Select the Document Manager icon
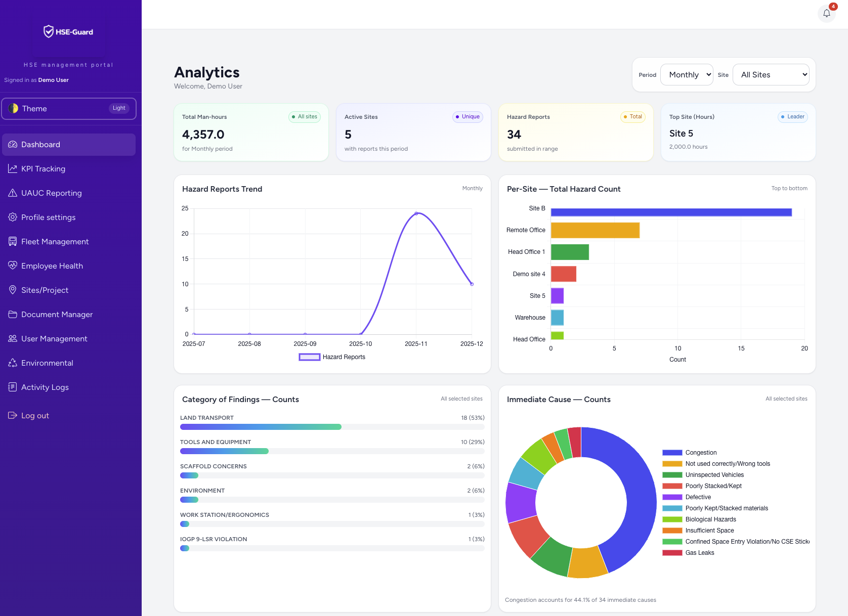Screen dimensions: 848x616 click(13, 314)
